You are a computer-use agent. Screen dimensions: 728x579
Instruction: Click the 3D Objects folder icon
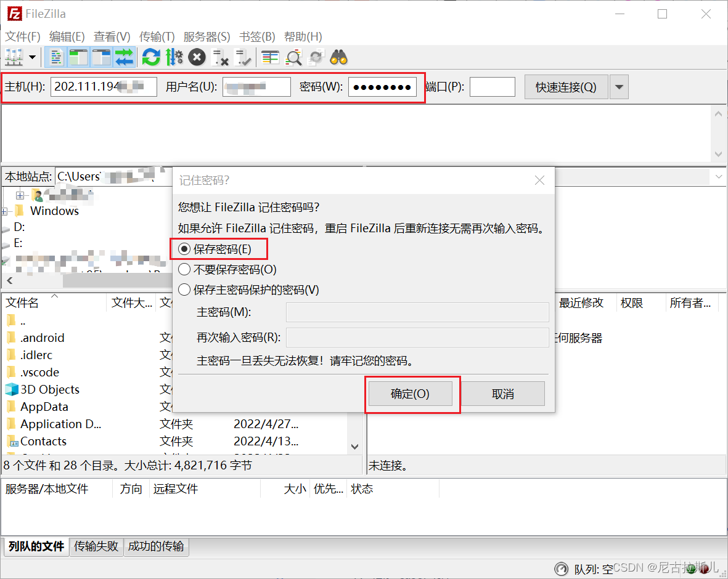click(x=12, y=389)
